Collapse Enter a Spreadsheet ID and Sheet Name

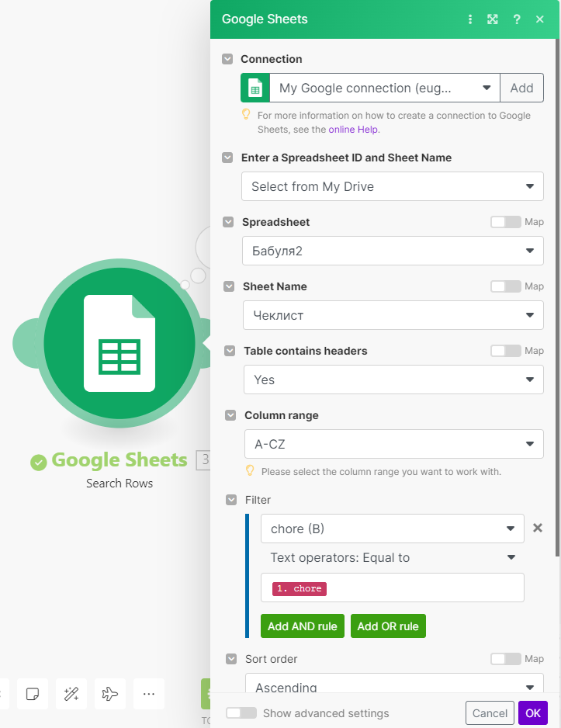227,158
